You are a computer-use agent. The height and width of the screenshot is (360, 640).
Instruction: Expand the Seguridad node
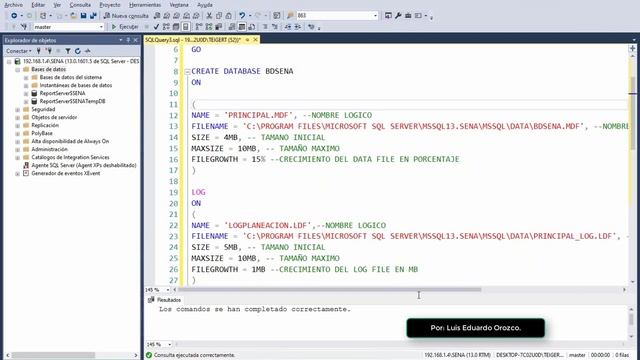18,109
